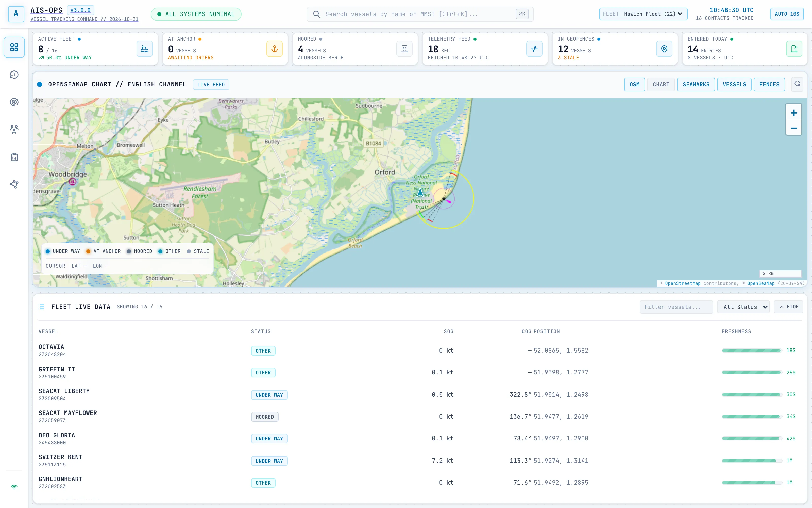Click the Woodbridge harbour marker on map
This screenshot has width=812, height=508.
point(73,182)
